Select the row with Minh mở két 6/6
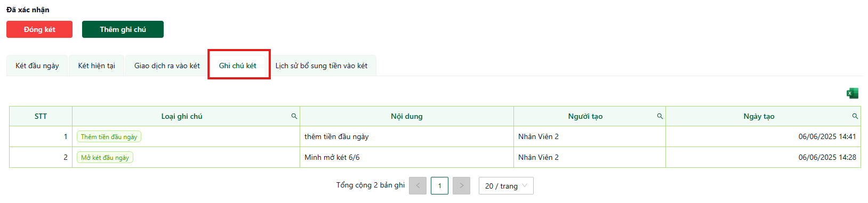The height and width of the screenshot is (203, 868). click(x=435, y=157)
